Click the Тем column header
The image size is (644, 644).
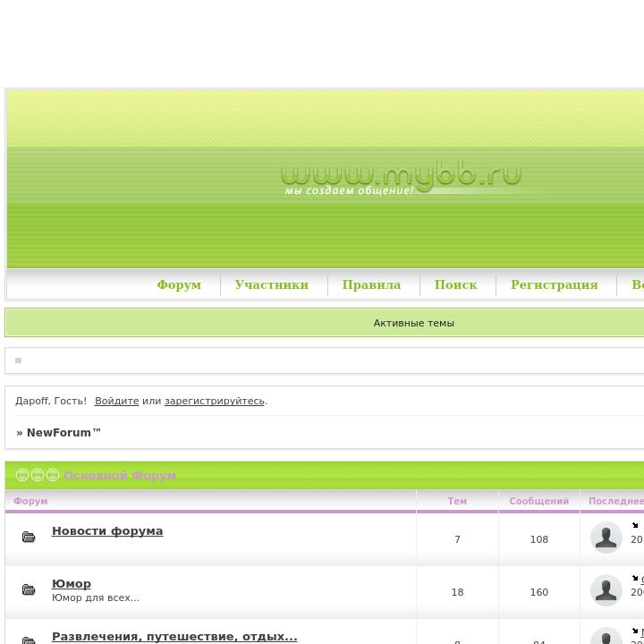[x=457, y=501]
